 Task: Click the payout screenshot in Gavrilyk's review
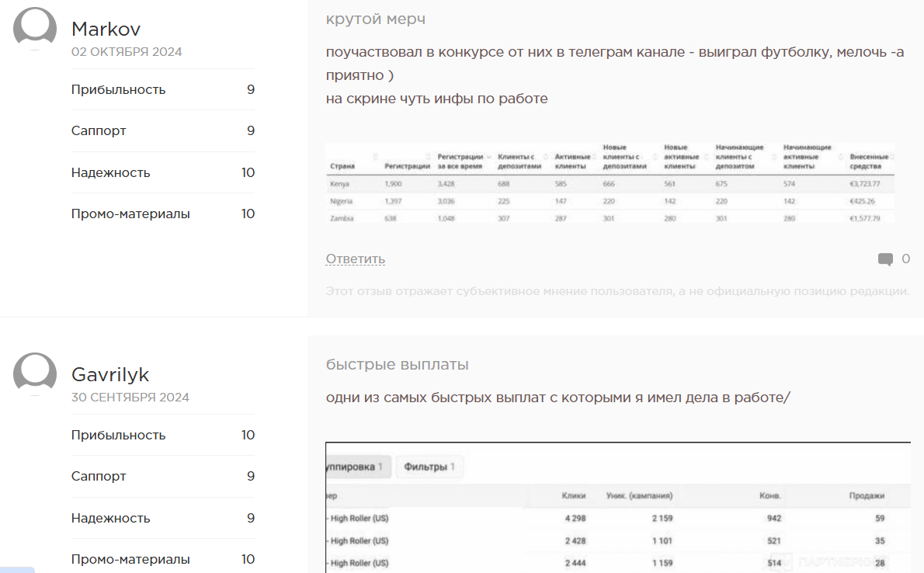[x=617, y=505]
